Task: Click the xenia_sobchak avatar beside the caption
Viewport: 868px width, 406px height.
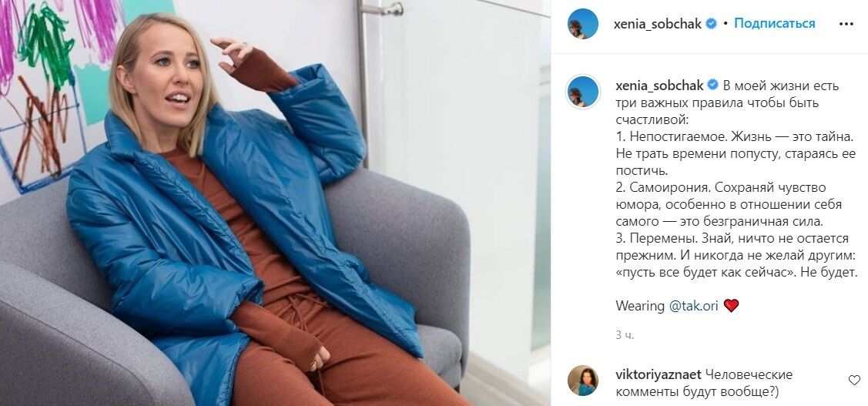Action: click(583, 92)
